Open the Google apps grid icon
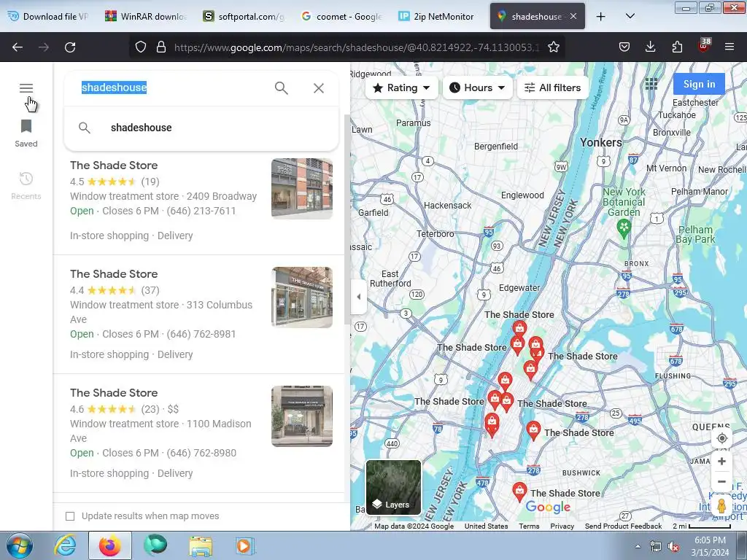The image size is (747, 560). click(x=651, y=85)
